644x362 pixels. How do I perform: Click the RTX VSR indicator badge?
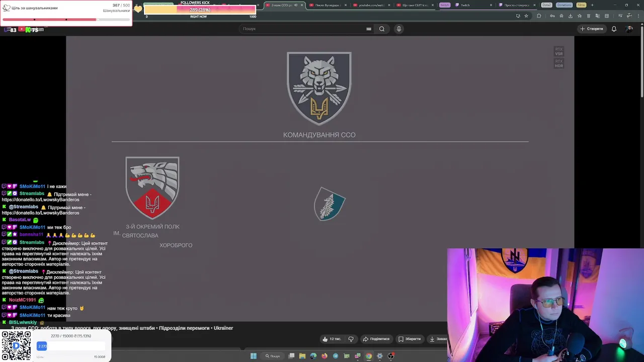558,51
